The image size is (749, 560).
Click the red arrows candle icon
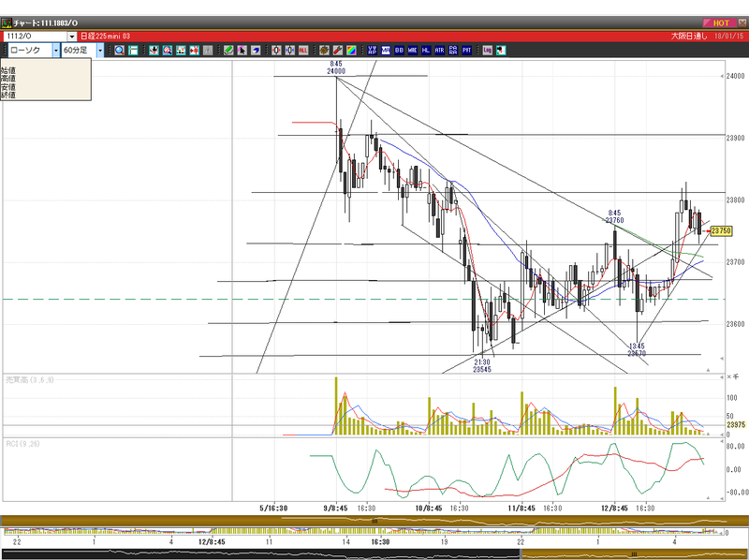coord(194,51)
